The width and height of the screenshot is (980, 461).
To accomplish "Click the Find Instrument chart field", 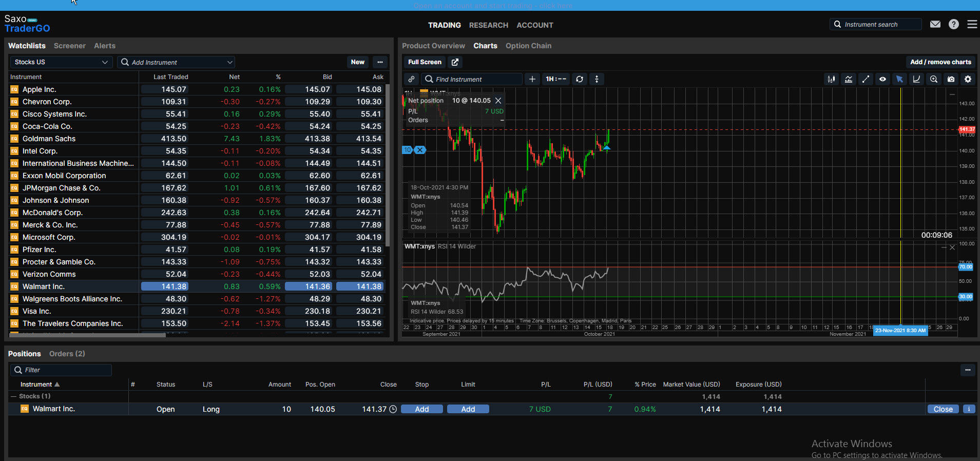I will pos(472,79).
